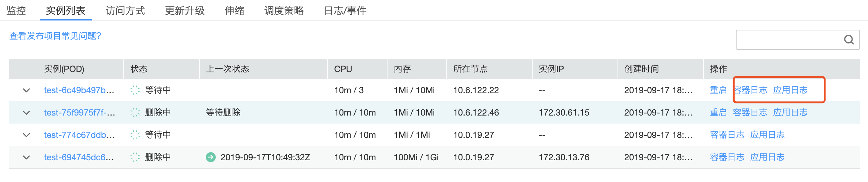Expand the test-774c67ddb pod row
This screenshot has height=182, width=868.
click(x=26, y=135)
